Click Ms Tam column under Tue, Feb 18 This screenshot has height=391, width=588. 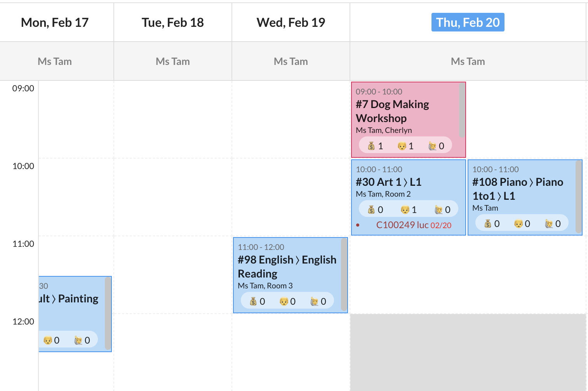point(173,61)
